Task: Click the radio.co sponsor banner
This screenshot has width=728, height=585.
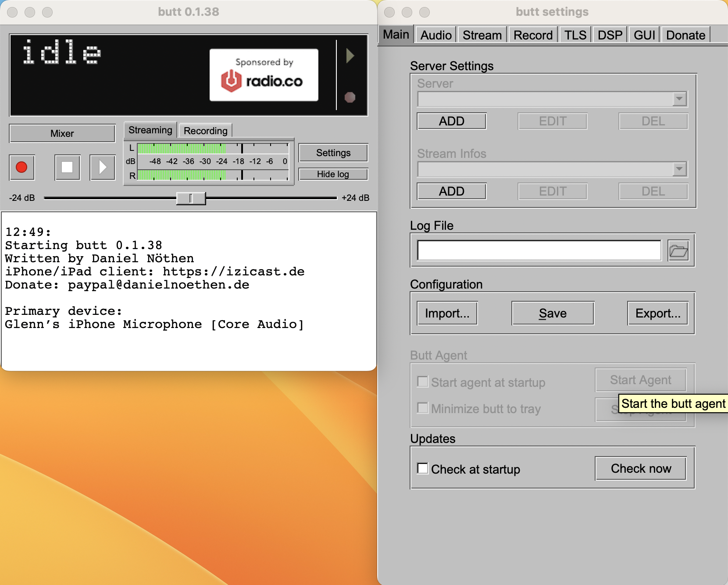Action: pyautogui.click(x=264, y=75)
